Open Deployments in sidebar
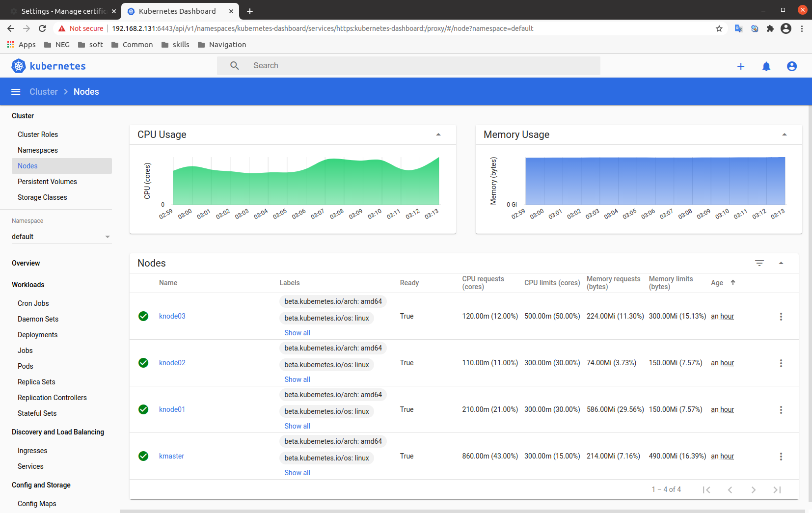The height and width of the screenshot is (513, 812). pos(37,335)
